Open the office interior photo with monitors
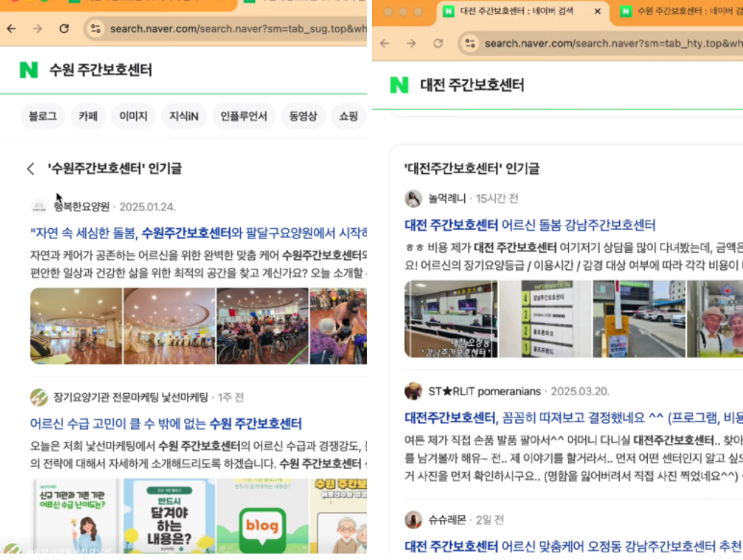Viewport: 743px width, 560px height. click(451, 319)
